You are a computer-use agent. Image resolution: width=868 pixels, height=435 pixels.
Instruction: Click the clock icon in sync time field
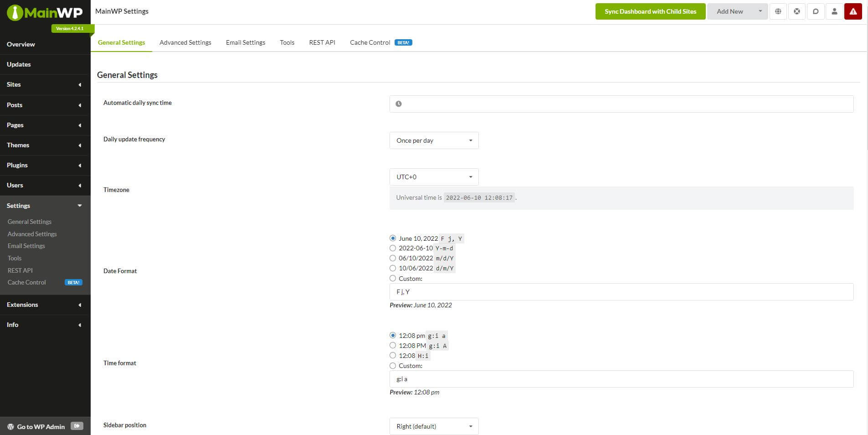point(399,104)
